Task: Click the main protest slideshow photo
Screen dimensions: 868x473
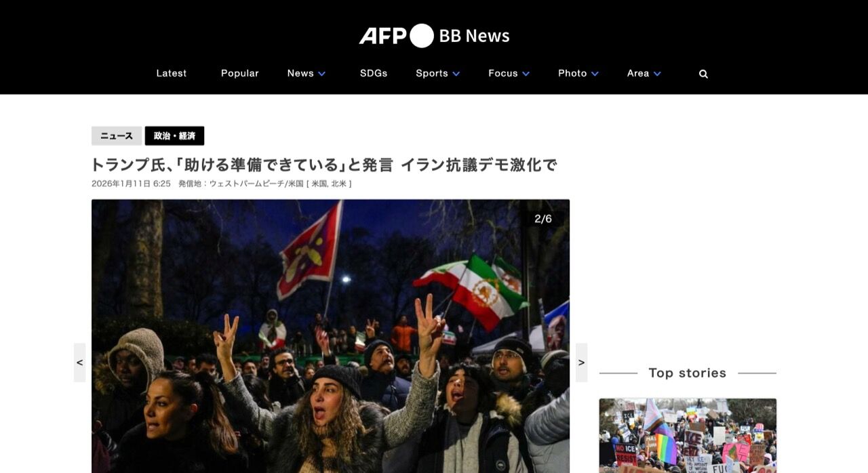Action: pos(330,336)
